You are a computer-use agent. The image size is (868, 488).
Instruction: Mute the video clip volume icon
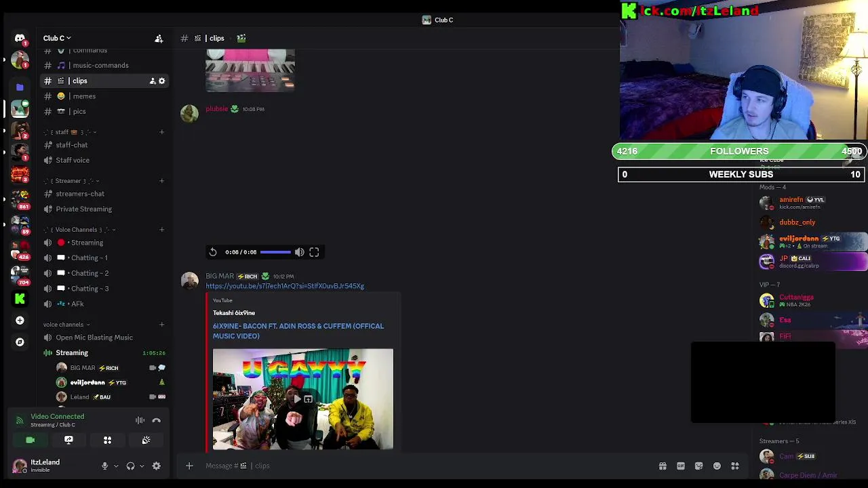(299, 252)
